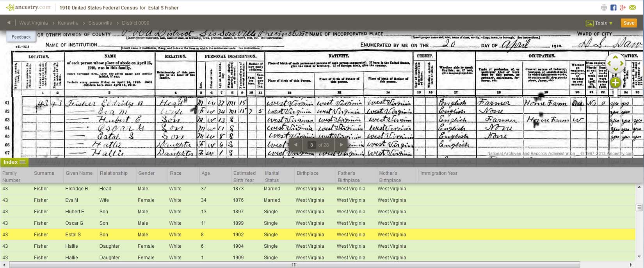Go to previous census image page
The width and height of the screenshot is (644, 268).
tap(296, 145)
